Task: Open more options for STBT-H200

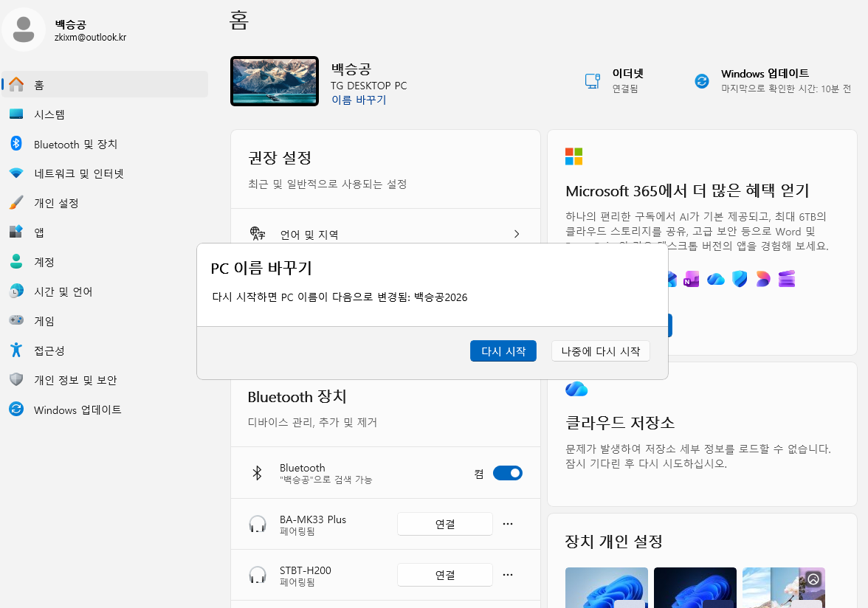Action: point(508,575)
